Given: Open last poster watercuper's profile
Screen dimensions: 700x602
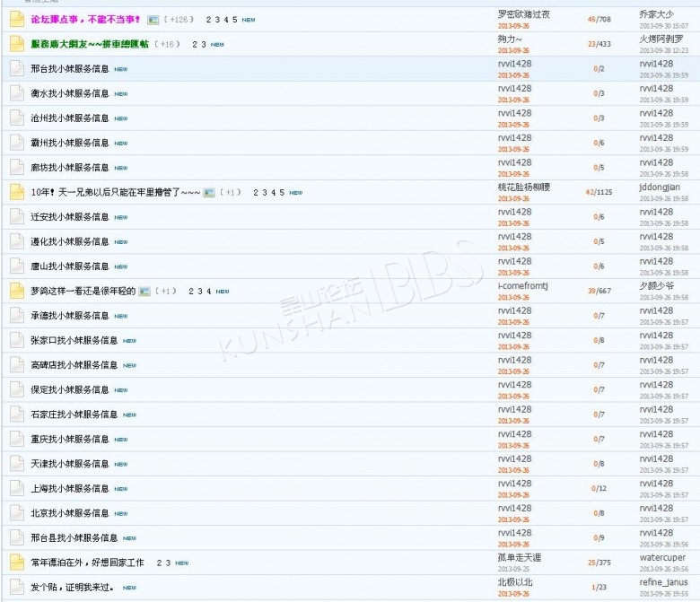Looking at the screenshot, I should 662,557.
